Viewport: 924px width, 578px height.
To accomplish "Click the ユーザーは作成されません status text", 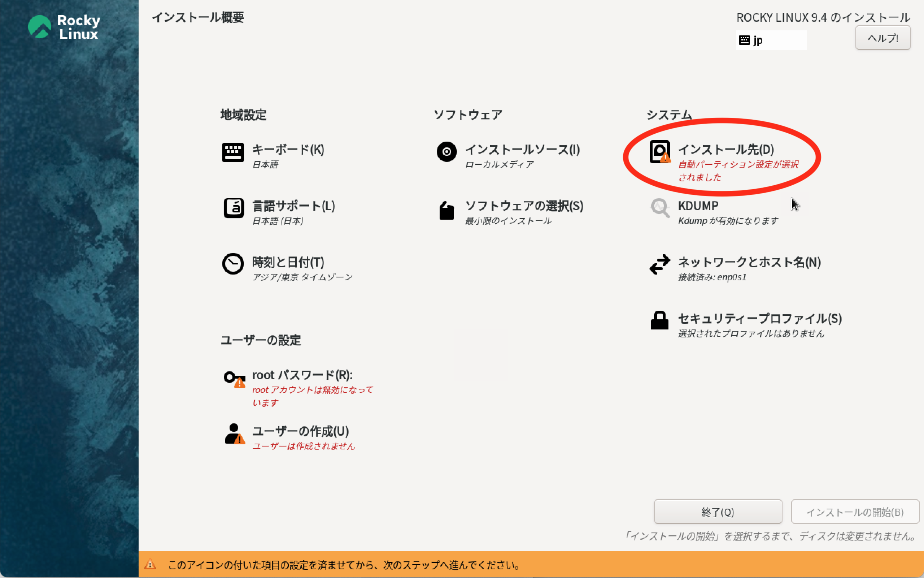I will 304,446.
